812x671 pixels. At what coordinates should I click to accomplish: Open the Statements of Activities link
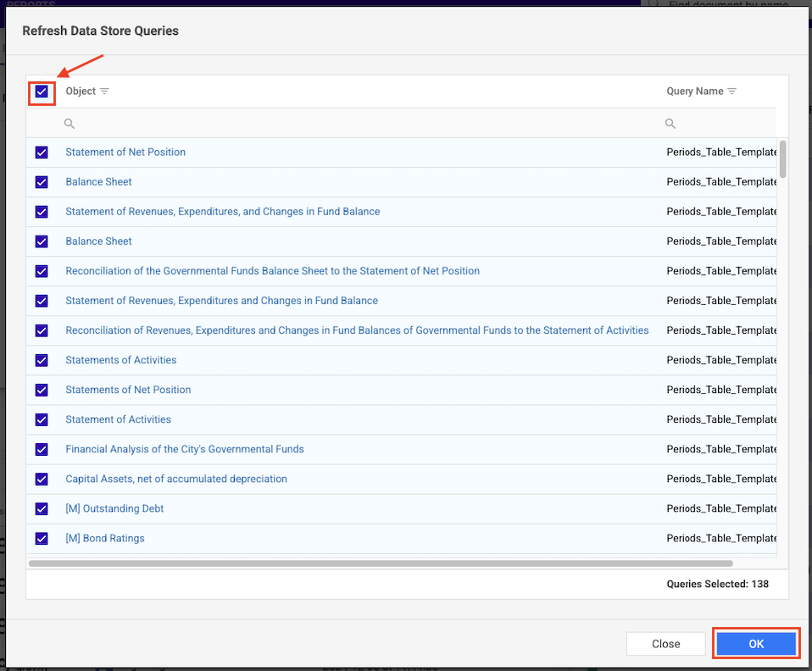(x=120, y=360)
